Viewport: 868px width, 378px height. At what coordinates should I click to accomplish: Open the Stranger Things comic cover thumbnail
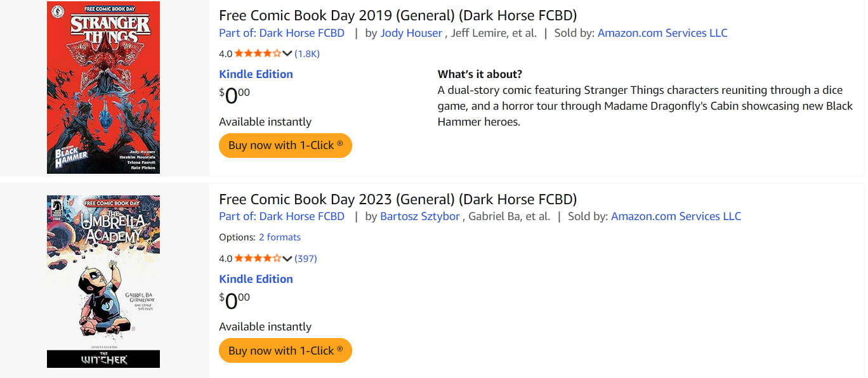pyautogui.click(x=103, y=88)
